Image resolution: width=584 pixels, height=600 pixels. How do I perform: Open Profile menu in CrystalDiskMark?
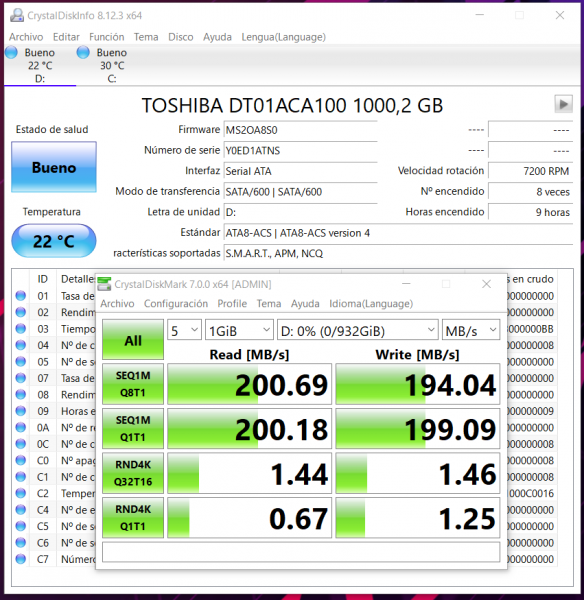tap(232, 303)
